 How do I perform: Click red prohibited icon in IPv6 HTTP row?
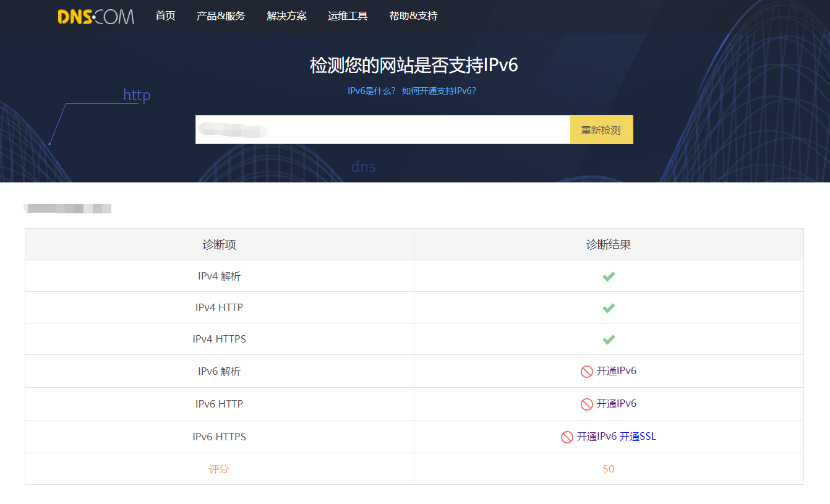586,404
